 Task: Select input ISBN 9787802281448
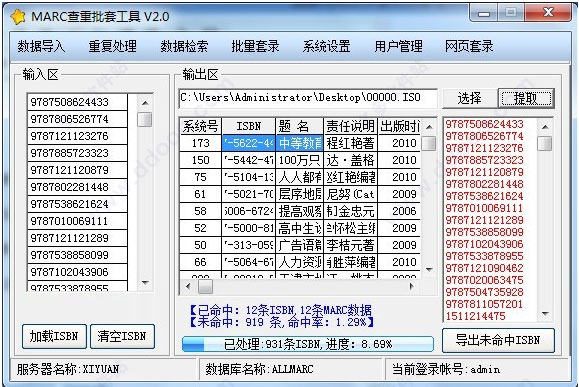tap(77, 187)
